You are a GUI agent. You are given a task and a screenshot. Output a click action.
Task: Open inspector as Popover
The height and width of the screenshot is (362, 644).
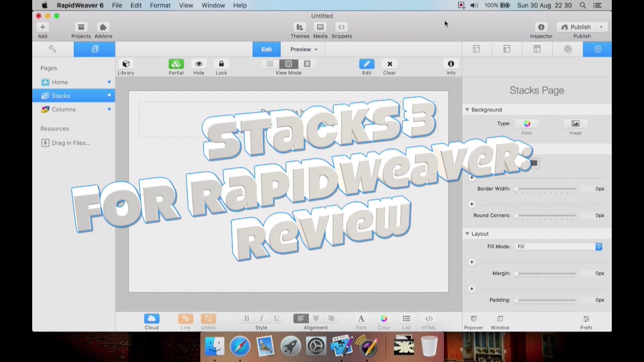[x=473, y=319]
